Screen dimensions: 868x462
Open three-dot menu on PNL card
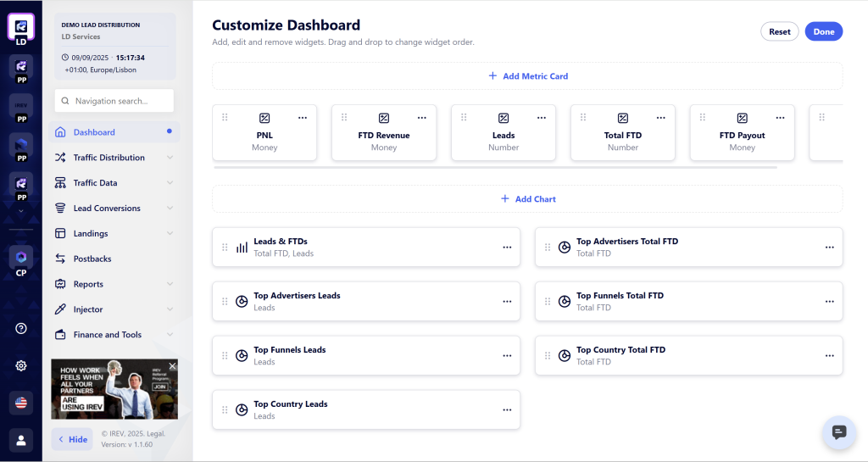coord(303,118)
